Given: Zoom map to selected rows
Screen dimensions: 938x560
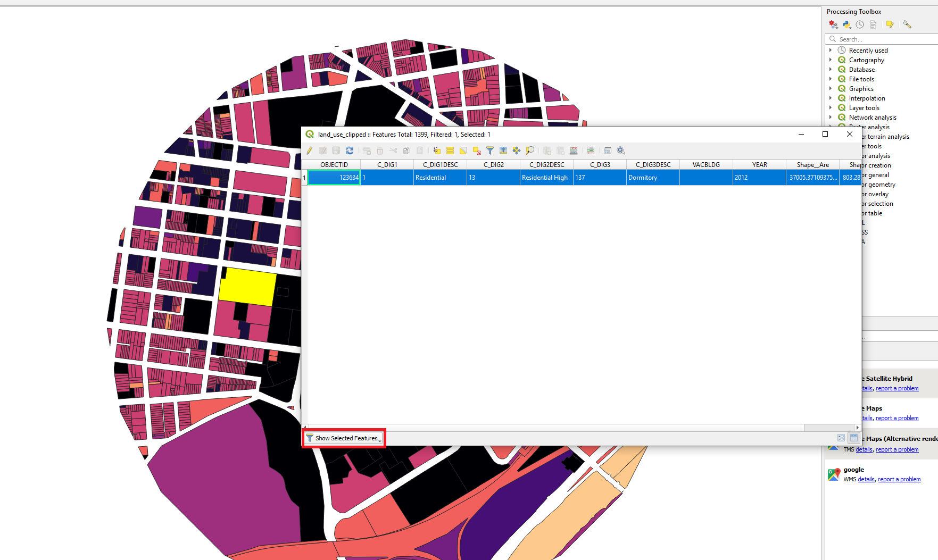Looking at the screenshot, I should point(530,151).
